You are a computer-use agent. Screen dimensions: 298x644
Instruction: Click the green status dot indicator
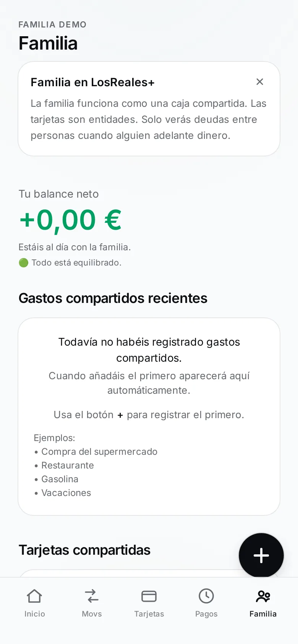[23, 262]
